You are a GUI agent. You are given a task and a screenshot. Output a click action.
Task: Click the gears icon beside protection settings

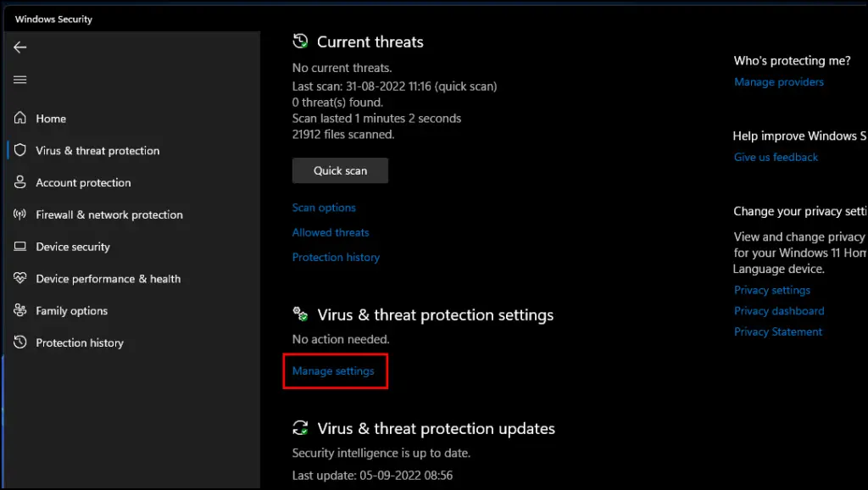click(x=300, y=314)
